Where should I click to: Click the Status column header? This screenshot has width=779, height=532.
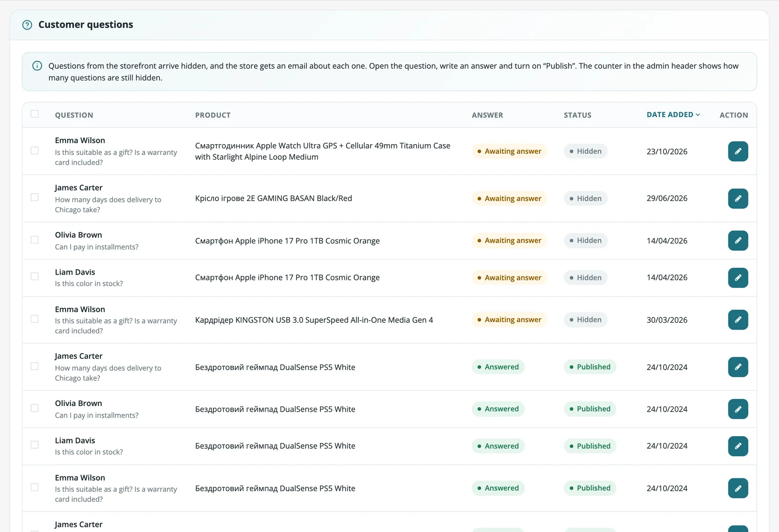(x=577, y=115)
